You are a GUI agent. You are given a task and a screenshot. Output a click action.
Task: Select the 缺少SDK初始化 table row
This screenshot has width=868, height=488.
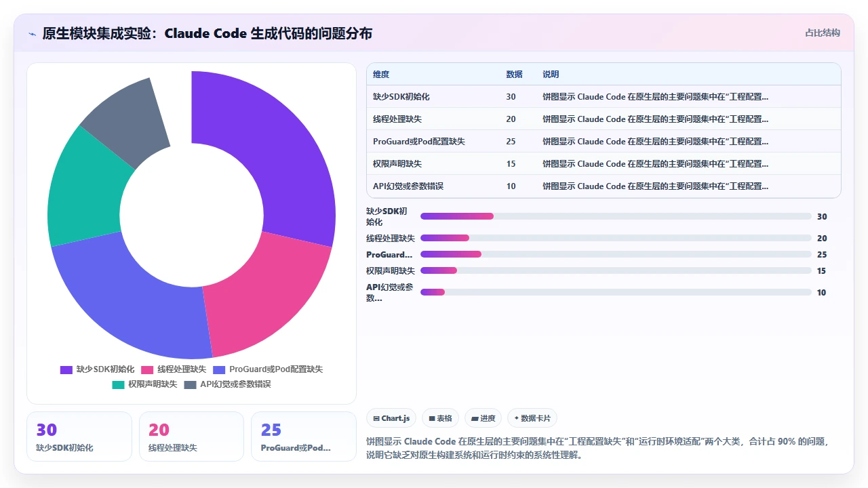pos(604,97)
